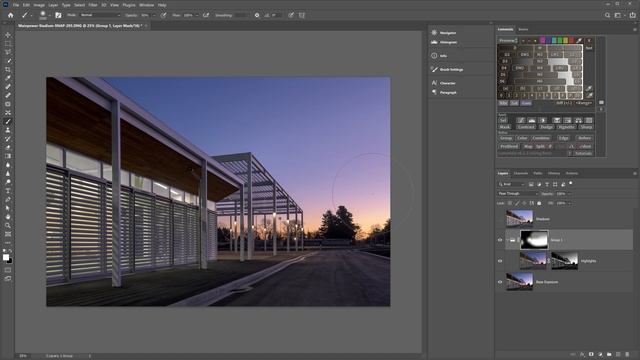Screen dimensions: 640x360
Task: Open the Window menu
Action: pyautogui.click(x=147, y=5)
